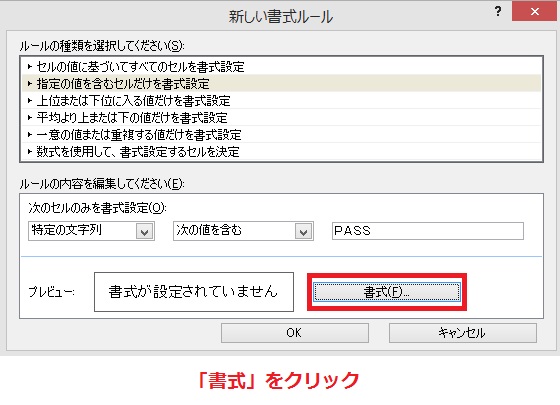This screenshot has height=405, width=560.
Task: Pick rule 平均より上または下の値だけを書式設定
Action: pyautogui.click(x=281, y=118)
